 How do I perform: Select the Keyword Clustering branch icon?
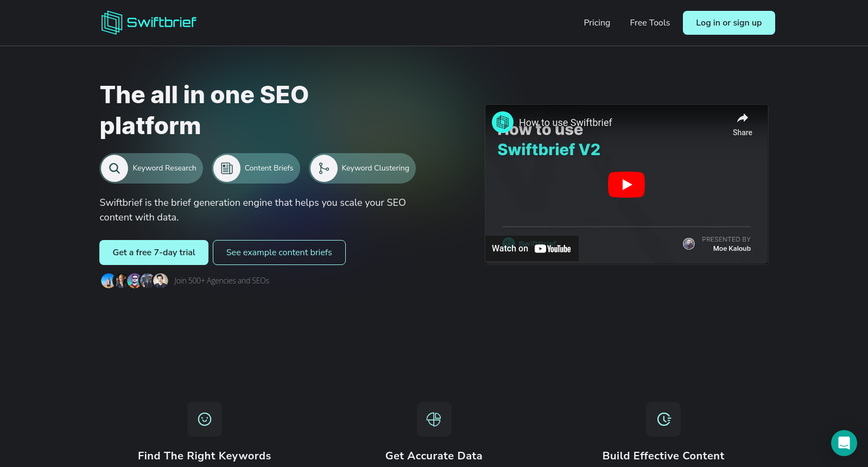pos(324,168)
